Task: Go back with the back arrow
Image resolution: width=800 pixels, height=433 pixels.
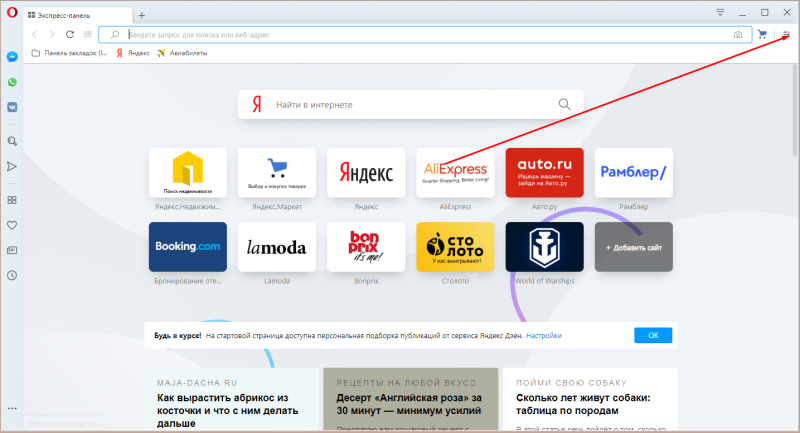Action: click(x=35, y=35)
